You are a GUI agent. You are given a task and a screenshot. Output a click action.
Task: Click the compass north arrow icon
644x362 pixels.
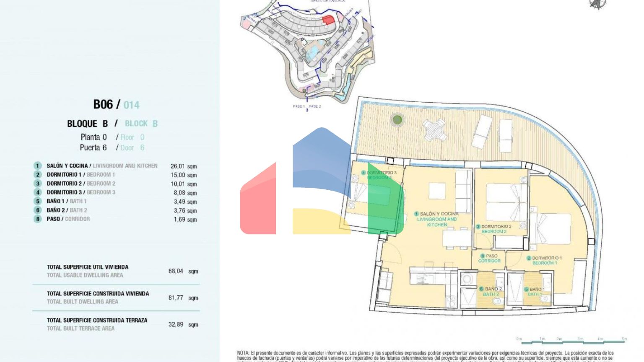(x=597, y=4)
